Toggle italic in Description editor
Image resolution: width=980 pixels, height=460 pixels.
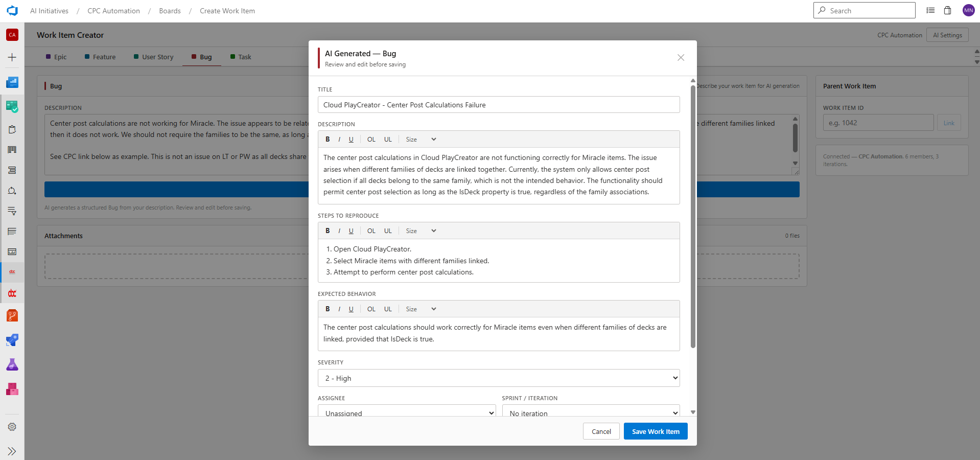tap(339, 140)
